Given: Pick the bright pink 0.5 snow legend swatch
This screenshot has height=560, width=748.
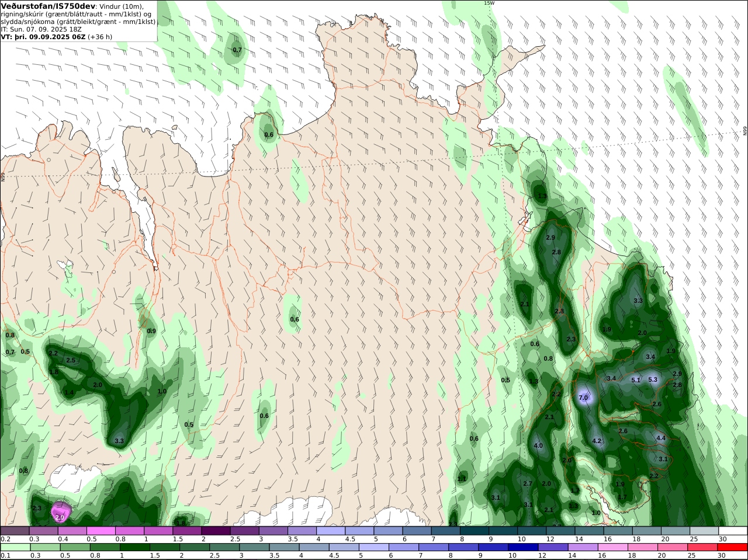Looking at the screenshot, I should [101, 530].
